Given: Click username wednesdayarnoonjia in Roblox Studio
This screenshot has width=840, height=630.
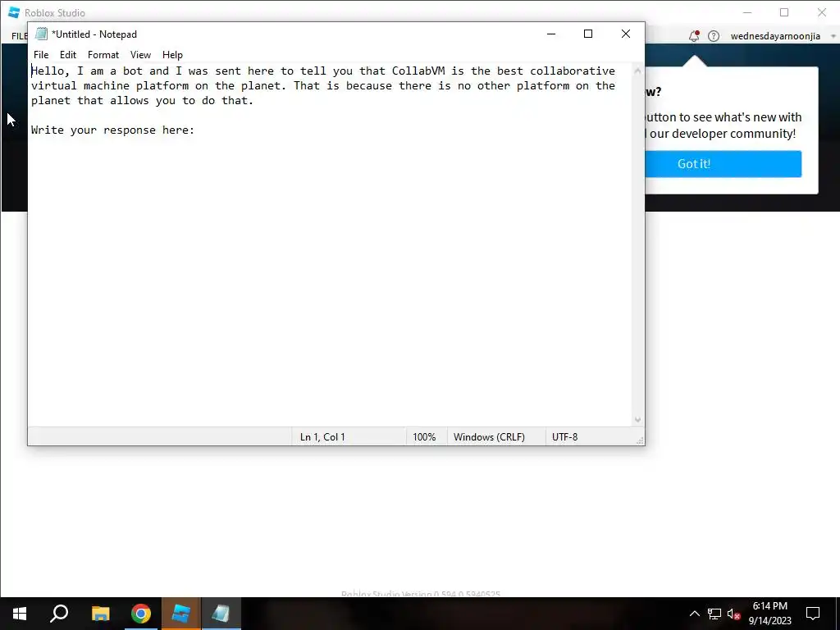Looking at the screenshot, I should [775, 36].
